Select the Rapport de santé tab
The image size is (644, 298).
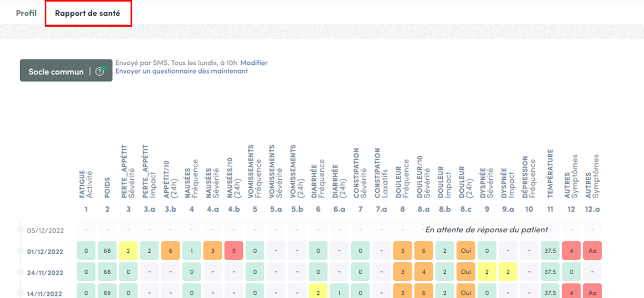click(x=88, y=13)
